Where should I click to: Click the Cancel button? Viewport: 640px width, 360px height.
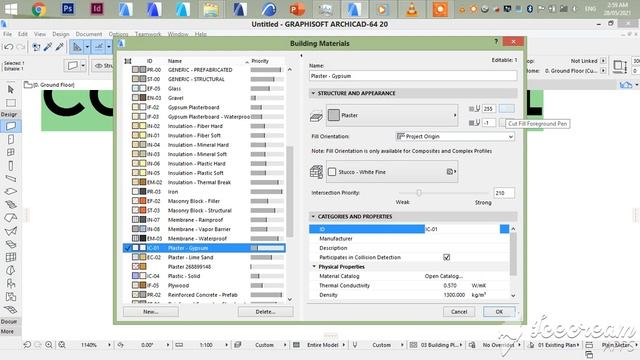(x=459, y=311)
